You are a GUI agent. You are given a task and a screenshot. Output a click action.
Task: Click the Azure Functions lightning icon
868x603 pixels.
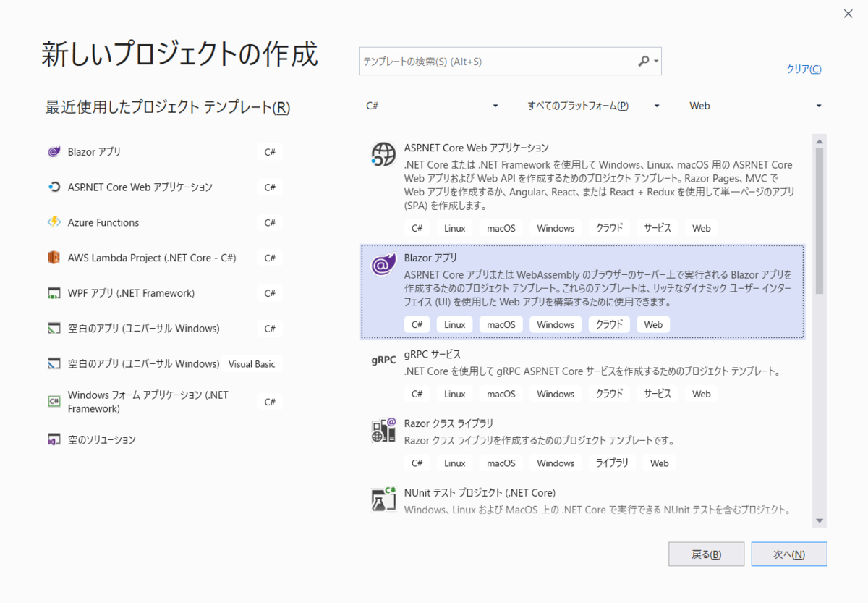pyautogui.click(x=54, y=222)
